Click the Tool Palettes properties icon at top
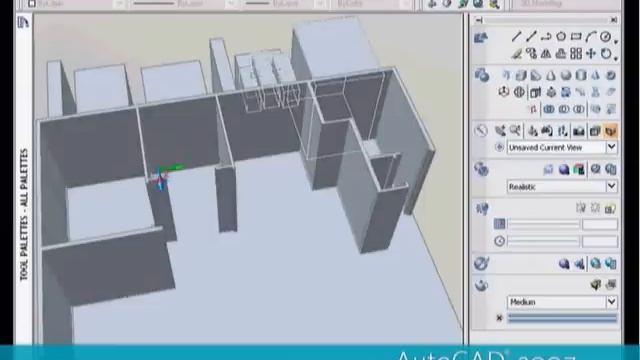 click(x=23, y=22)
